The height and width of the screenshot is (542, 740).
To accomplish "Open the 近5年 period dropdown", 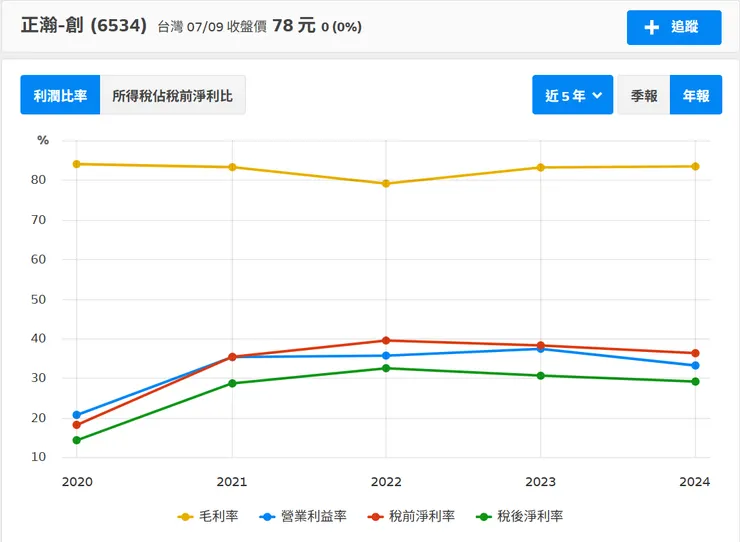I will point(572,96).
